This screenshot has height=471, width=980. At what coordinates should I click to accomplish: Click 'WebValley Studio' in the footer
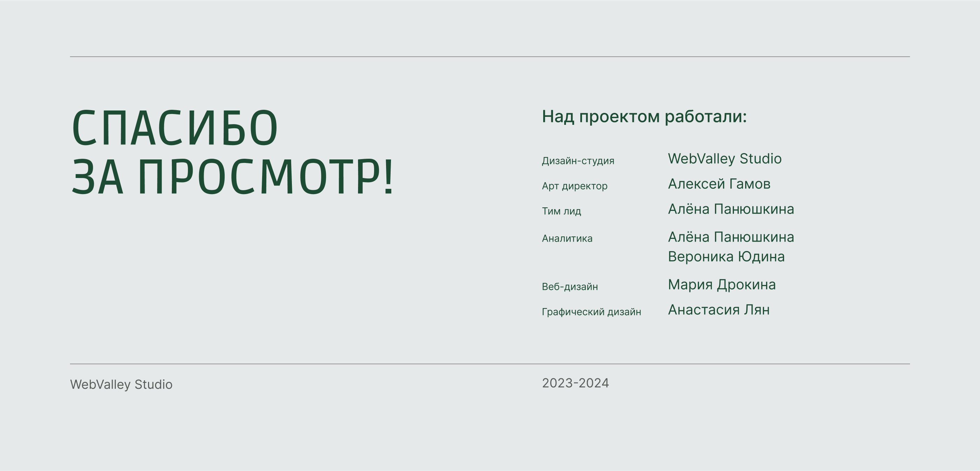(121, 384)
